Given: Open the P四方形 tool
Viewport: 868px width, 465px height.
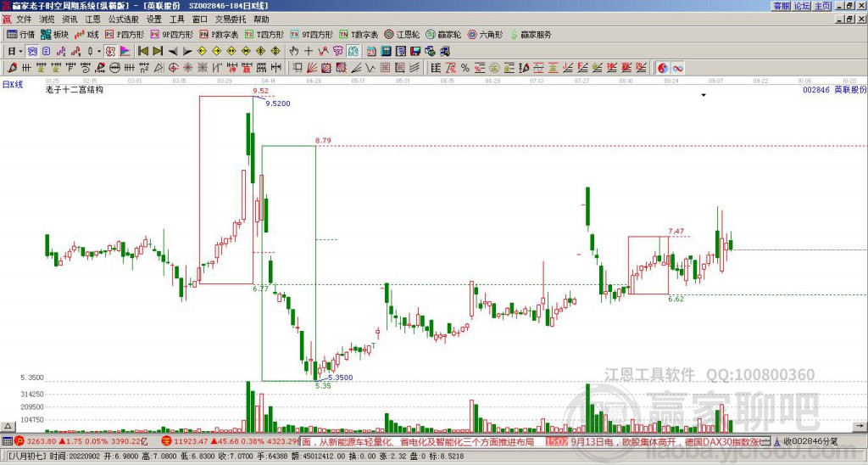Looking at the screenshot, I should pos(125,34).
